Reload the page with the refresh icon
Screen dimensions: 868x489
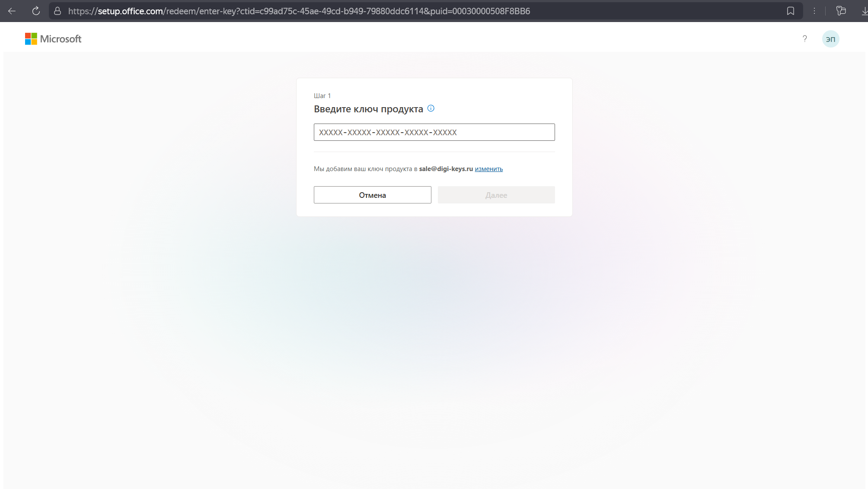pos(36,11)
